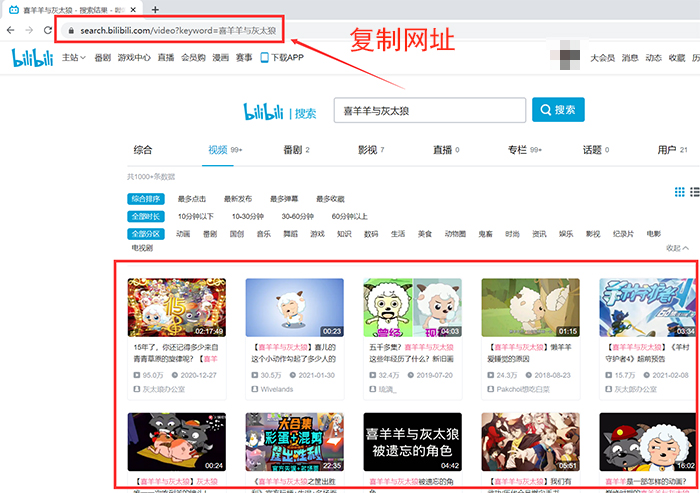Open 收藏 favorites link
This screenshot has height=493, width=700.
[677, 58]
